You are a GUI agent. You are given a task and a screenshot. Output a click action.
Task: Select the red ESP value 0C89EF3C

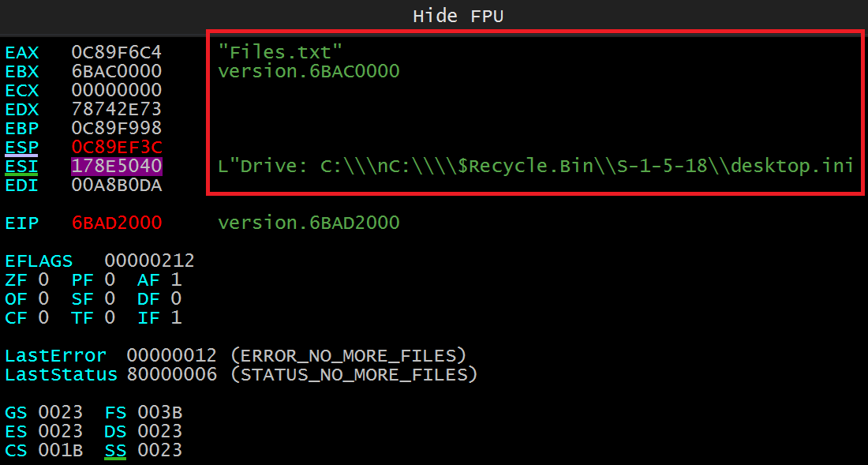click(x=116, y=148)
